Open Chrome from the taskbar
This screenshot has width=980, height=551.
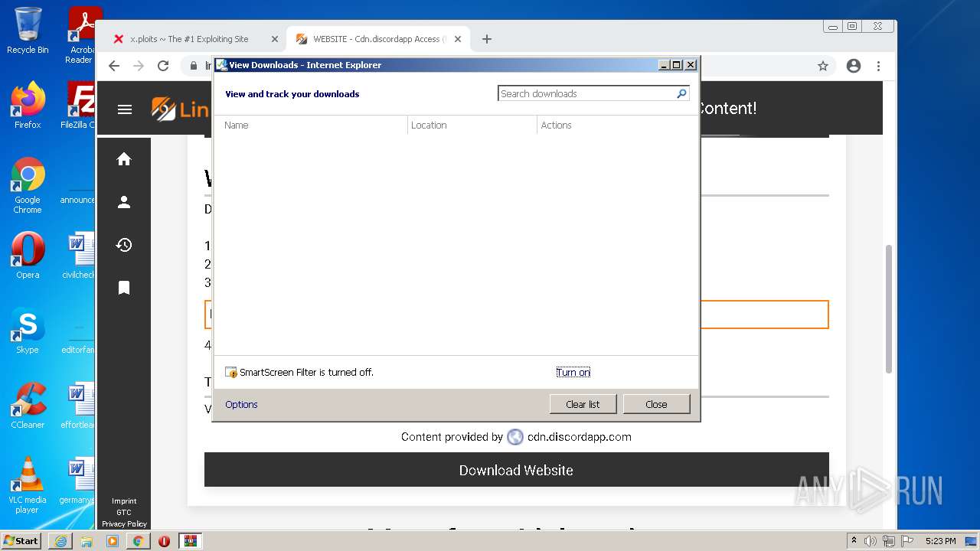pos(139,541)
